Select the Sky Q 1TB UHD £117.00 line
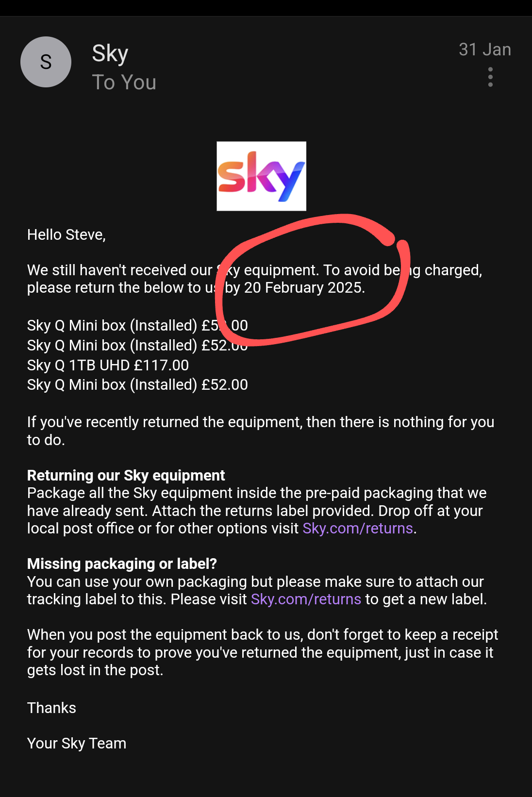532x797 pixels. click(108, 365)
